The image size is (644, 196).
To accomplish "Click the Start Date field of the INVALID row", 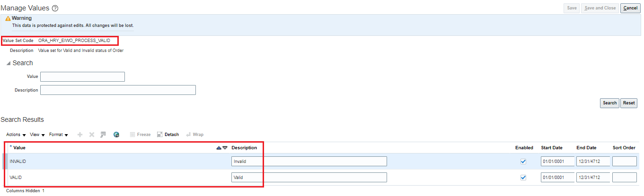I will [557, 162].
